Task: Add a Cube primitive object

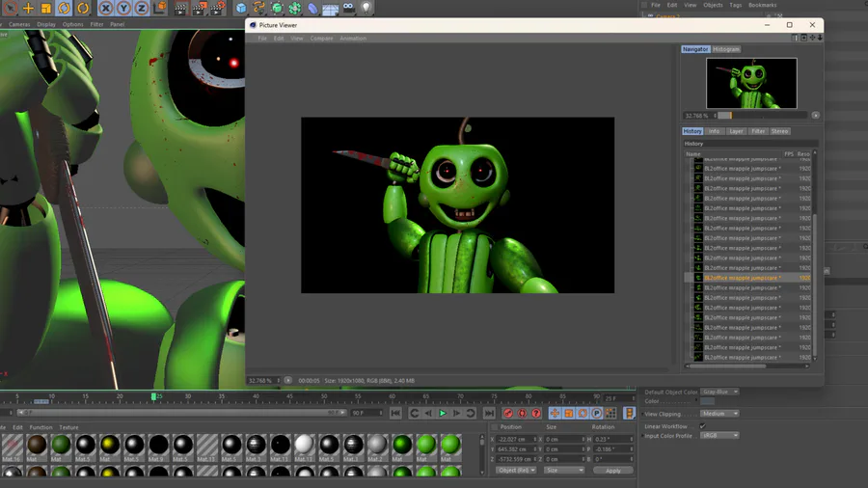Action: (x=241, y=8)
